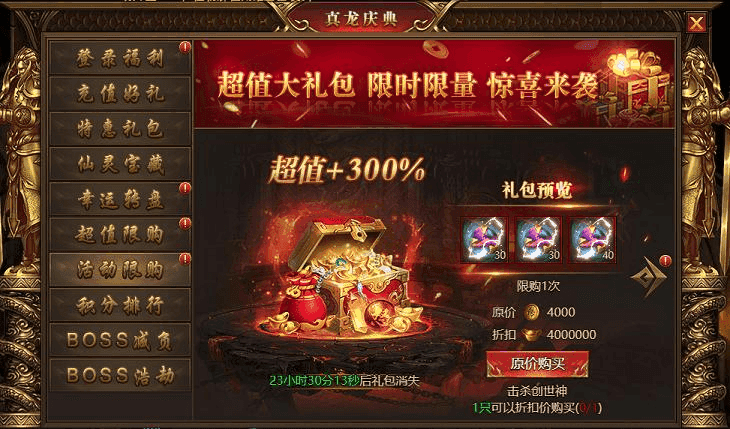Screen dimensions: 730x429
Task: Select the 特惠礼包 tab
Action: 120,129
